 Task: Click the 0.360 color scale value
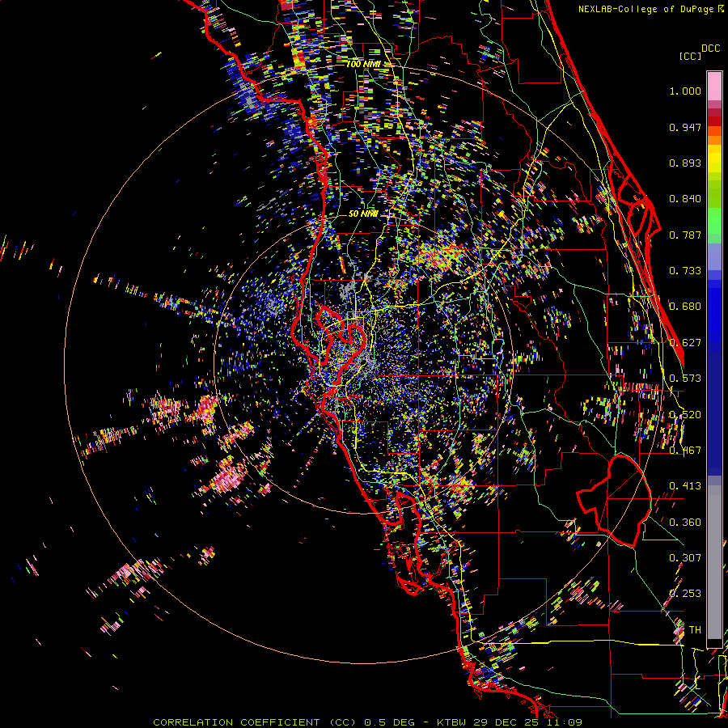click(685, 523)
